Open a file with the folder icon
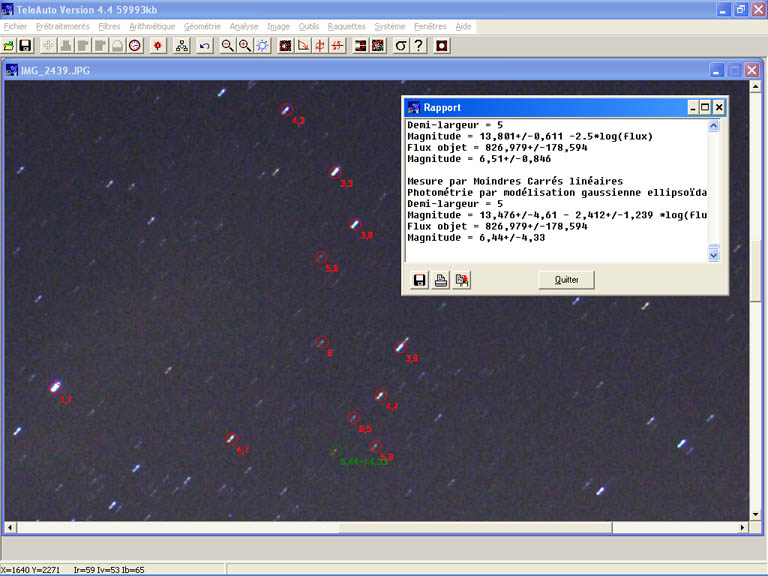 [x=8, y=46]
